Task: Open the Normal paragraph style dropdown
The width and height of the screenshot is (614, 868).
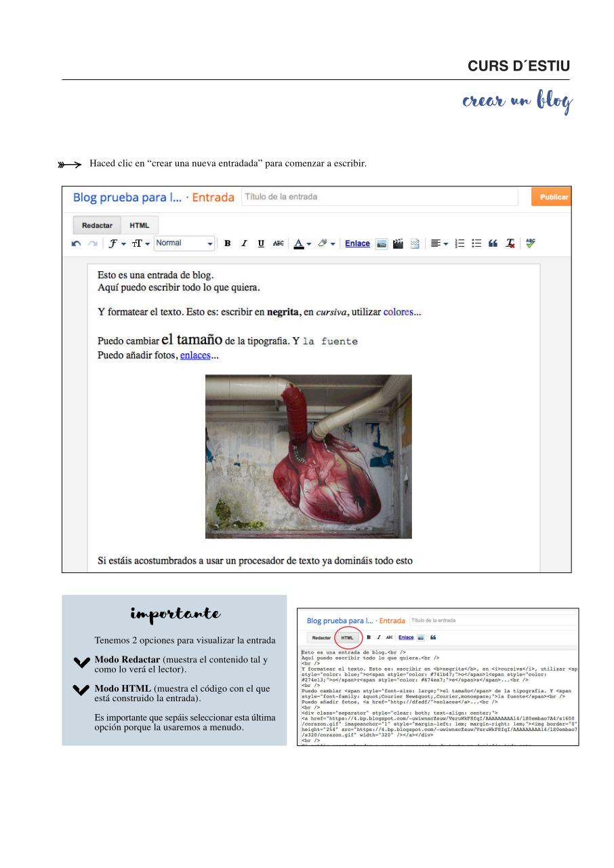Action: click(x=184, y=243)
